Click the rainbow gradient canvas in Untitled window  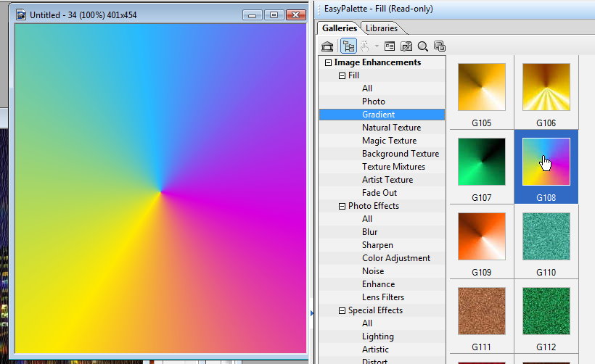point(160,189)
